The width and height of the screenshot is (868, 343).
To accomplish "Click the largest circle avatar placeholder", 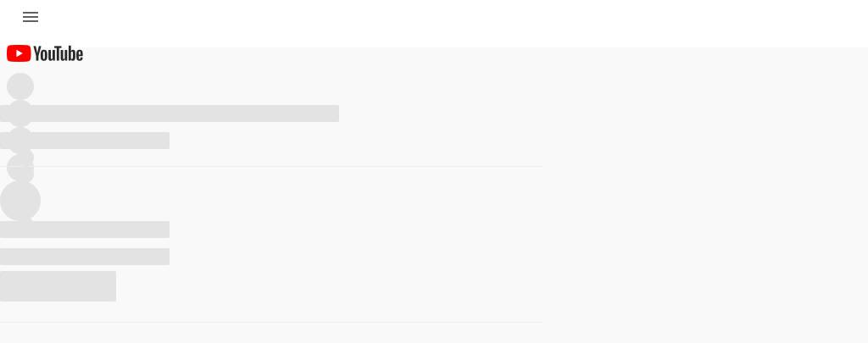I will (x=20, y=202).
